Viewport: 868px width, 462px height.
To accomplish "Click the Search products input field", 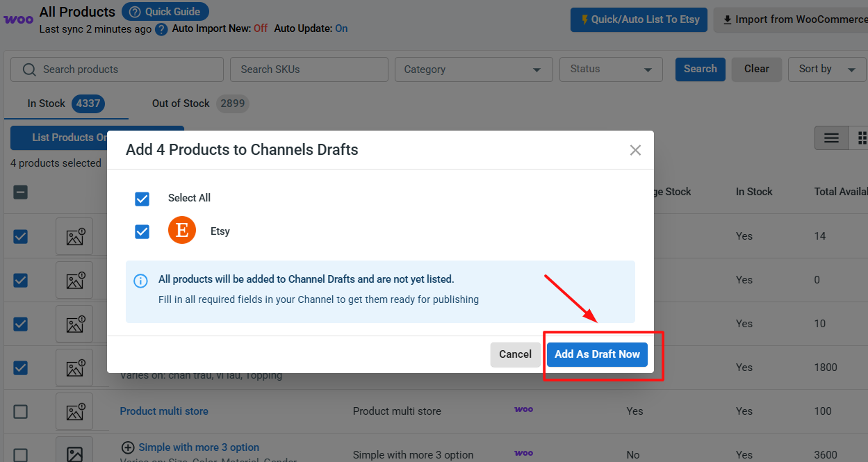I will [x=117, y=69].
